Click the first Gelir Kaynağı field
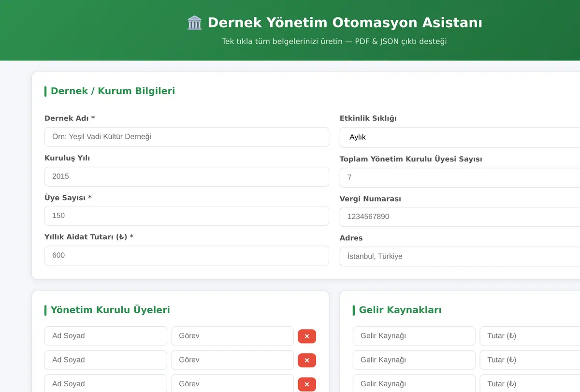The image size is (580, 392). pos(414,336)
